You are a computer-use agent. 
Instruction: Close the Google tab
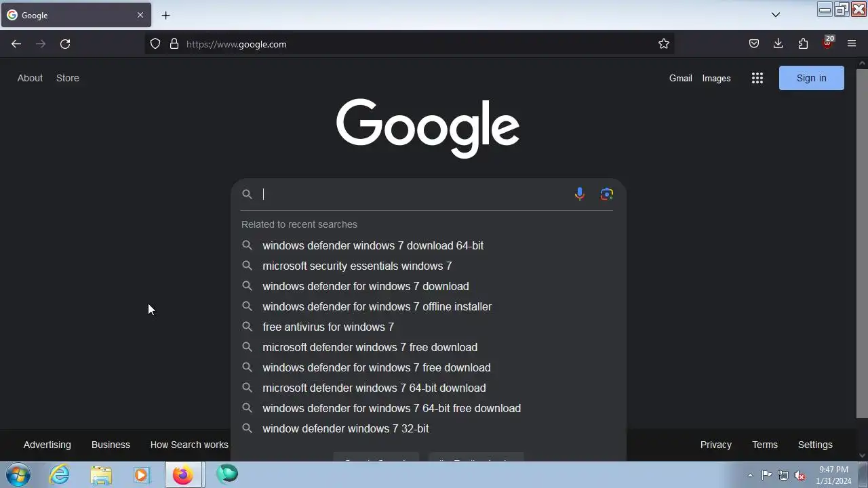[x=140, y=15]
